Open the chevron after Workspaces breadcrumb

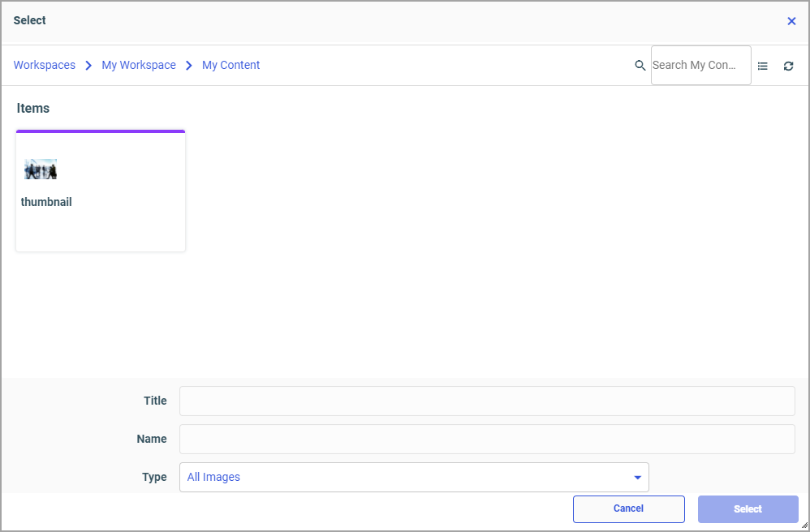(x=87, y=65)
